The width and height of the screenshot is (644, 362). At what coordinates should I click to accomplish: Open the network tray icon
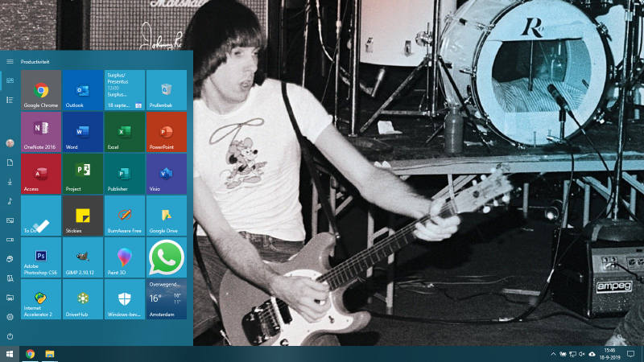(x=572, y=354)
